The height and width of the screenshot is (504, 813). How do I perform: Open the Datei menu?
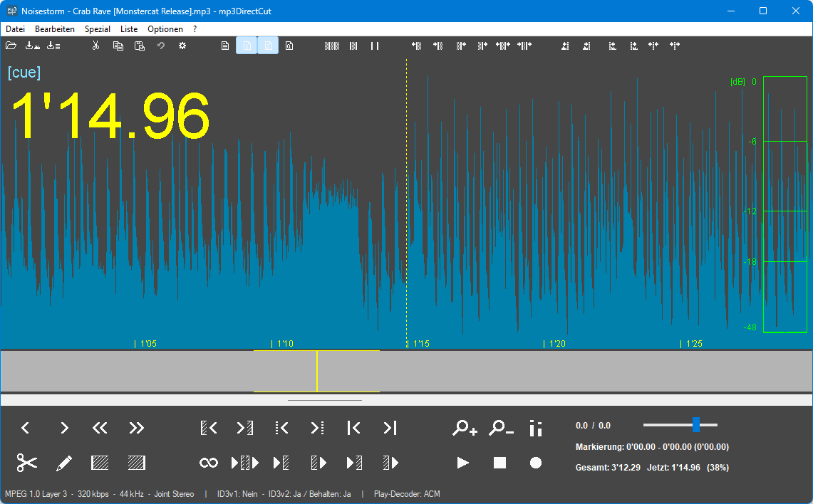tap(15, 29)
